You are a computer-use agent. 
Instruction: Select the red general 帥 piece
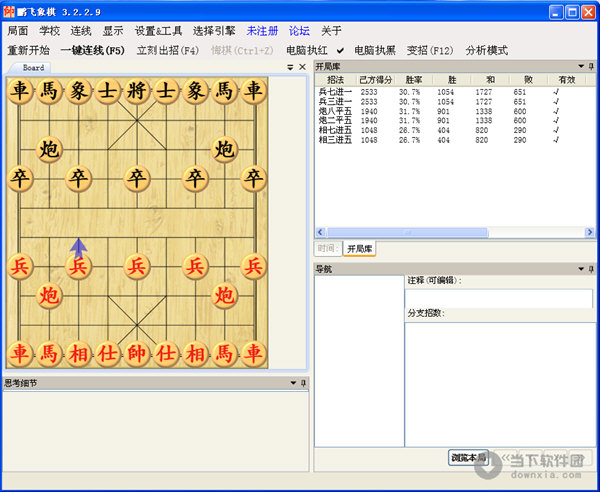click(x=137, y=353)
